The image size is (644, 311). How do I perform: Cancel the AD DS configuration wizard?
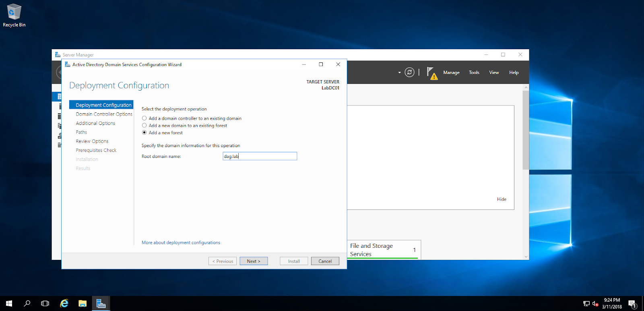[325, 261]
